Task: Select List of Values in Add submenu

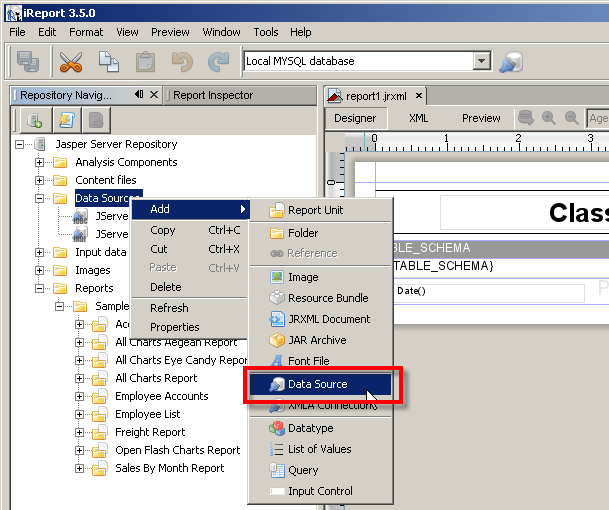Action: pyautogui.click(x=320, y=449)
